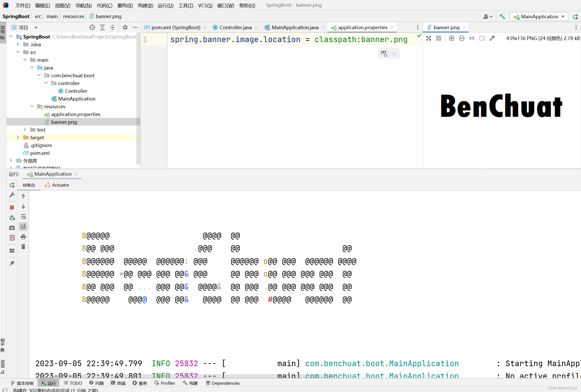Open the Dependencies tool window button
Viewport: 581px width, 392px height.
pyautogui.click(x=223, y=383)
